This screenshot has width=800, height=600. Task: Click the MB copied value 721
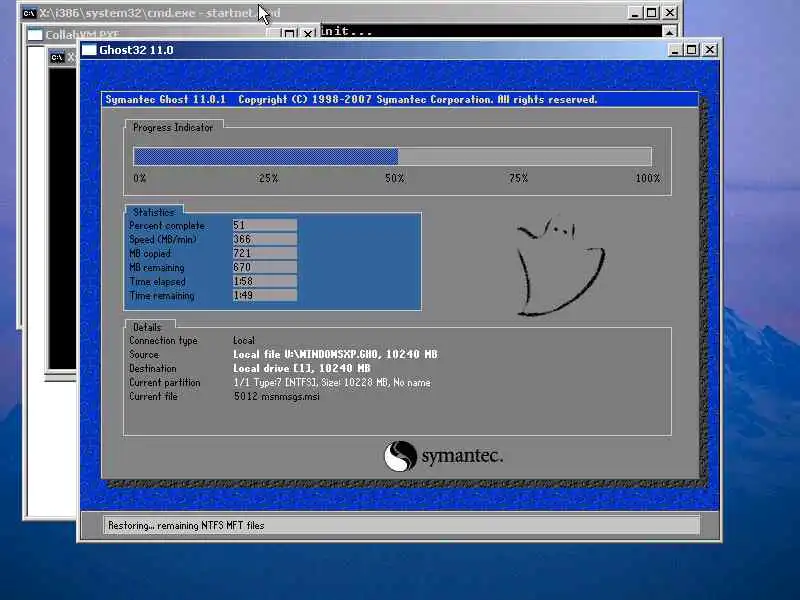265,253
